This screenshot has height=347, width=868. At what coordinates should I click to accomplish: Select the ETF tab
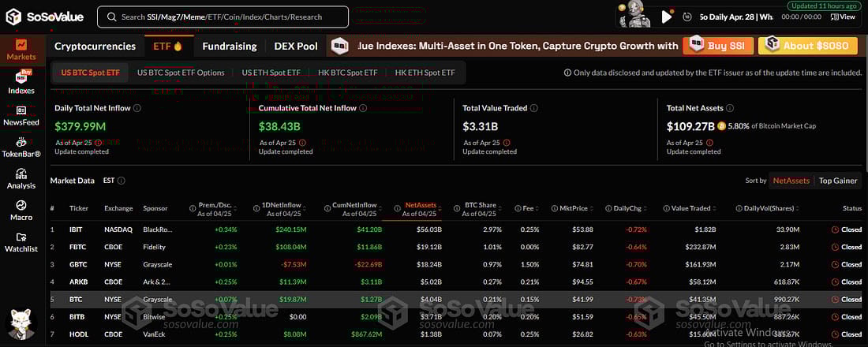[168, 47]
